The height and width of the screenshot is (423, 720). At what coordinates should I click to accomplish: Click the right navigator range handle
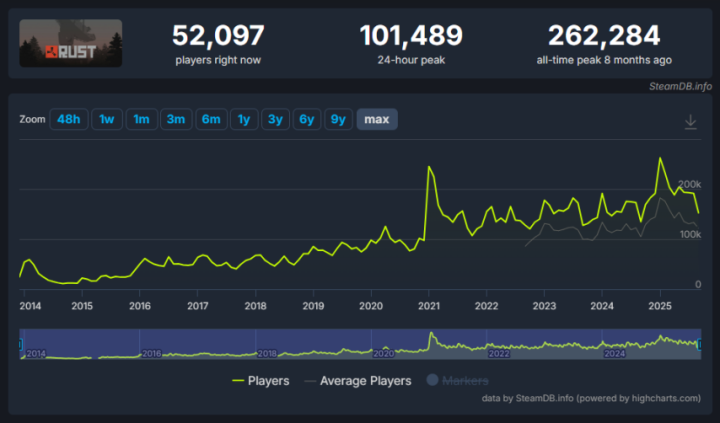(x=699, y=344)
